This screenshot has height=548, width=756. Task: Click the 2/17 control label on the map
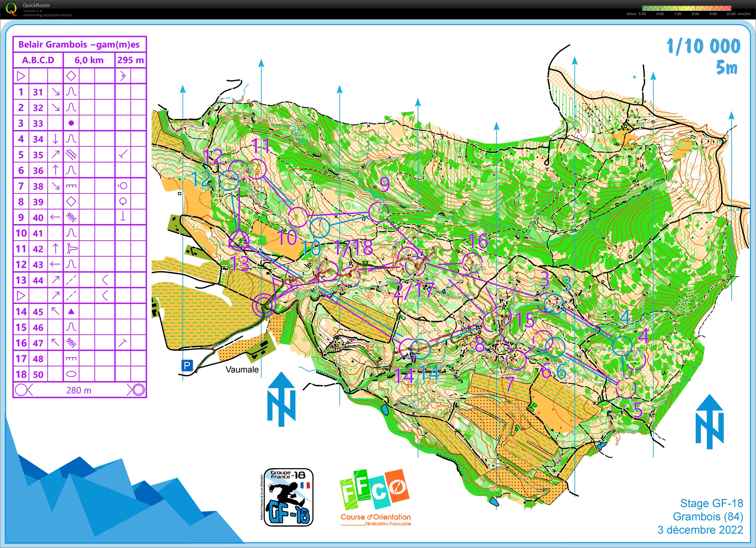tap(414, 290)
